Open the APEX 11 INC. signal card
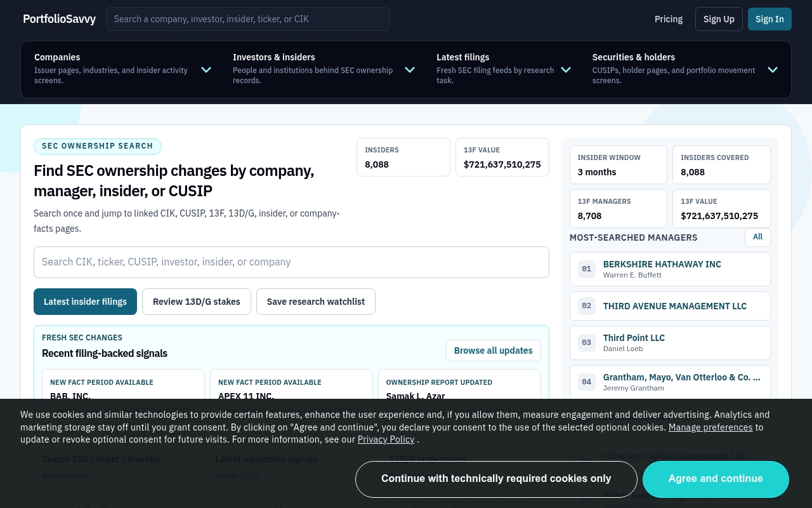Image resolution: width=812 pixels, height=508 pixels. coord(291,385)
